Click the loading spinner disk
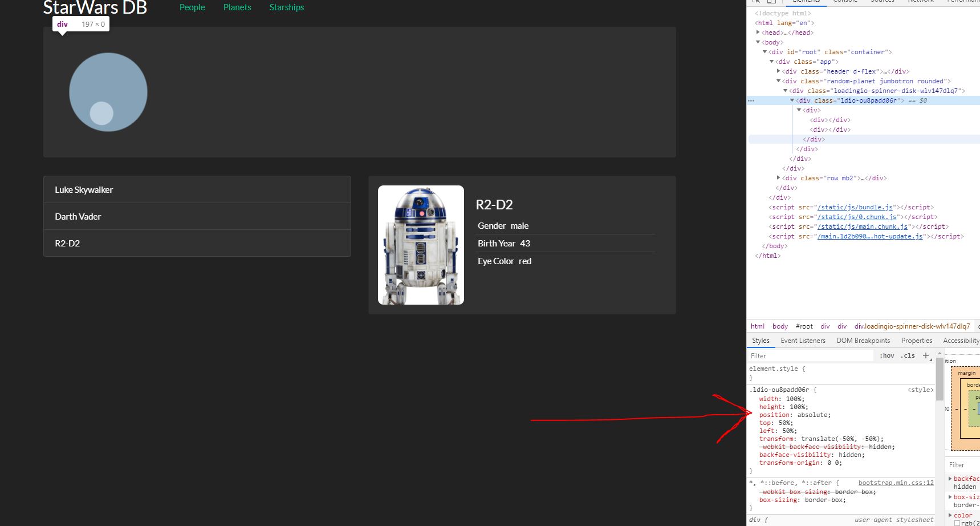The width and height of the screenshot is (980, 526). pos(108,92)
